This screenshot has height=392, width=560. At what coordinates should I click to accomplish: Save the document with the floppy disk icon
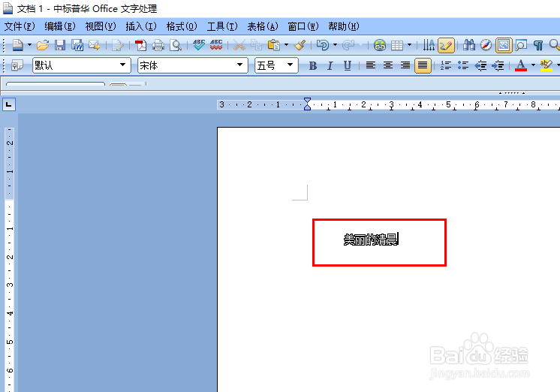point(59,45)
